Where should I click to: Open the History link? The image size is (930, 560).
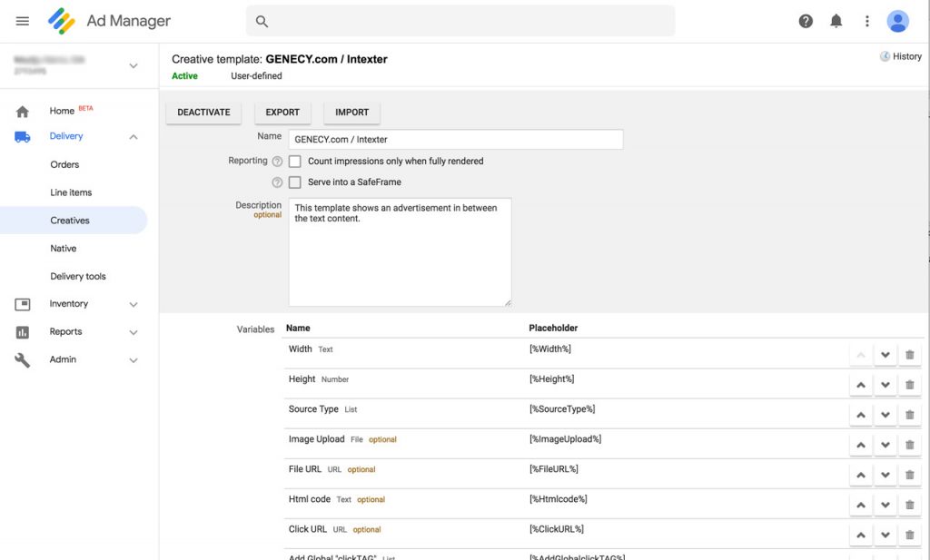(x=907, y=56)
